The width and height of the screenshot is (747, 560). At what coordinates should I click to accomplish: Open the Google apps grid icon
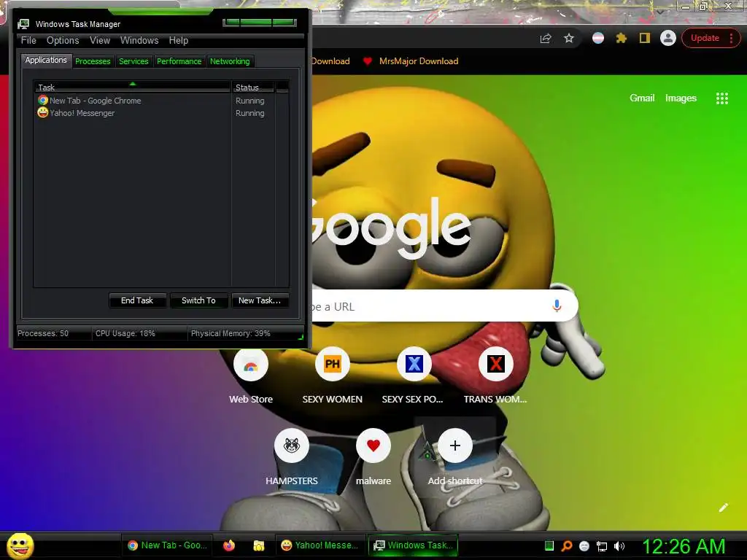(x=721, y=98)
